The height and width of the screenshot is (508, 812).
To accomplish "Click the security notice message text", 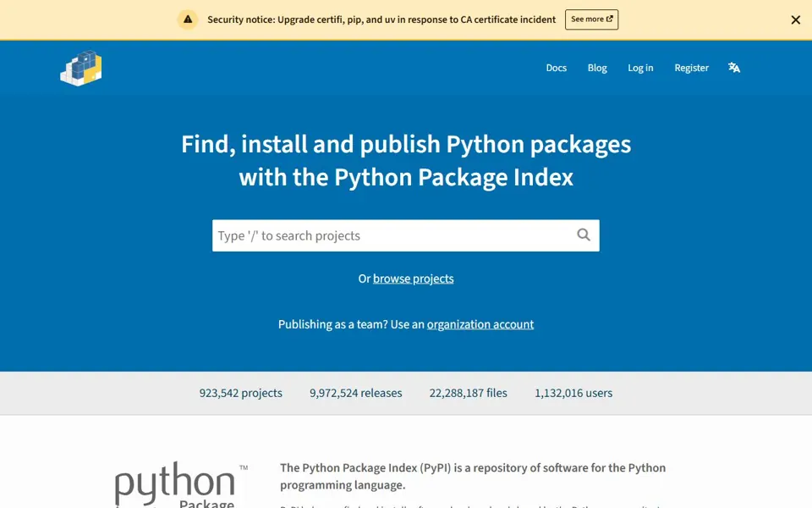I will (381, 19).
